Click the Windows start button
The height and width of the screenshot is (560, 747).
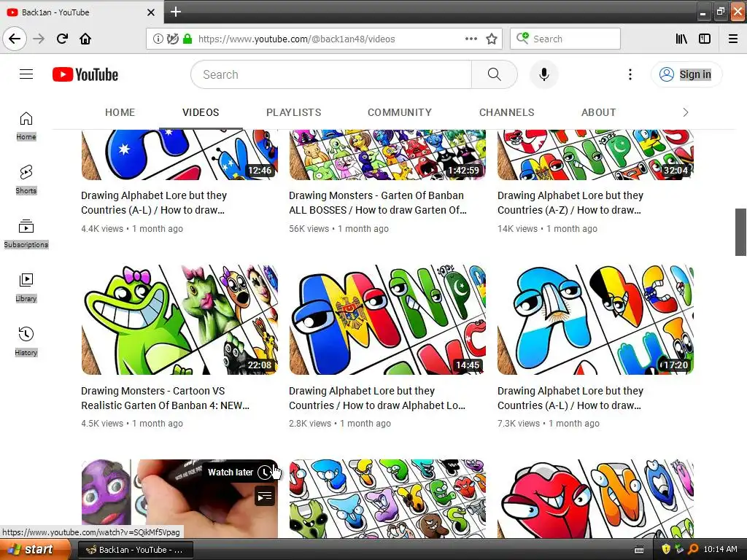(x=34, y=550)
